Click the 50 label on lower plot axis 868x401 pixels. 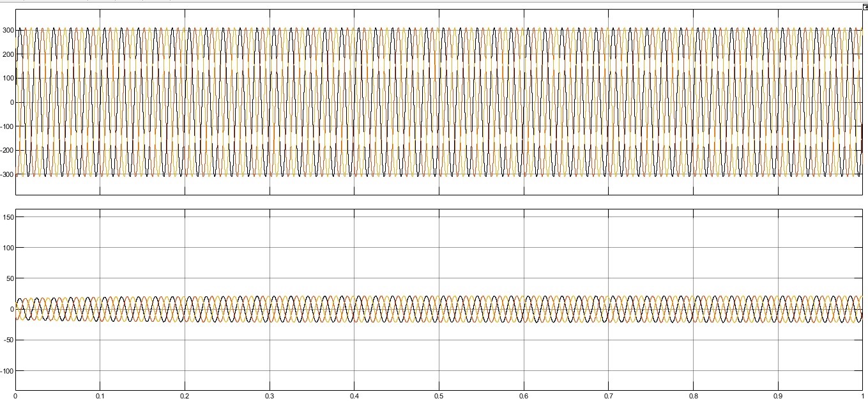pyautogui.click(x=10, y=278)
